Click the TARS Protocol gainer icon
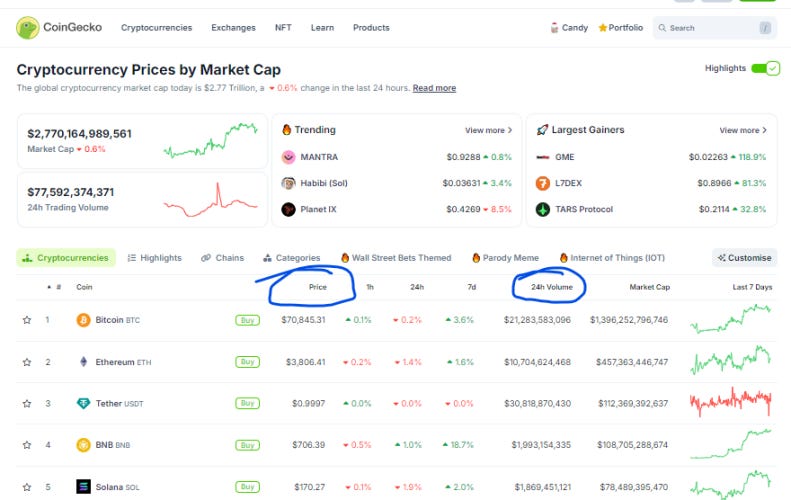Image resolution: width=791 pixels, height=500 pixels. pos(543,209)
